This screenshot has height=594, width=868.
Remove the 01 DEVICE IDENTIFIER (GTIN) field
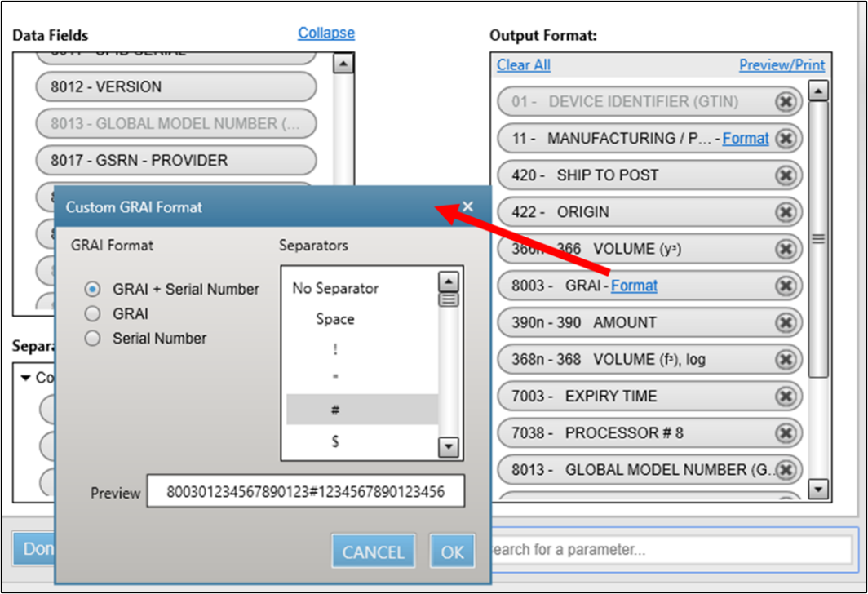coord(785,102)
